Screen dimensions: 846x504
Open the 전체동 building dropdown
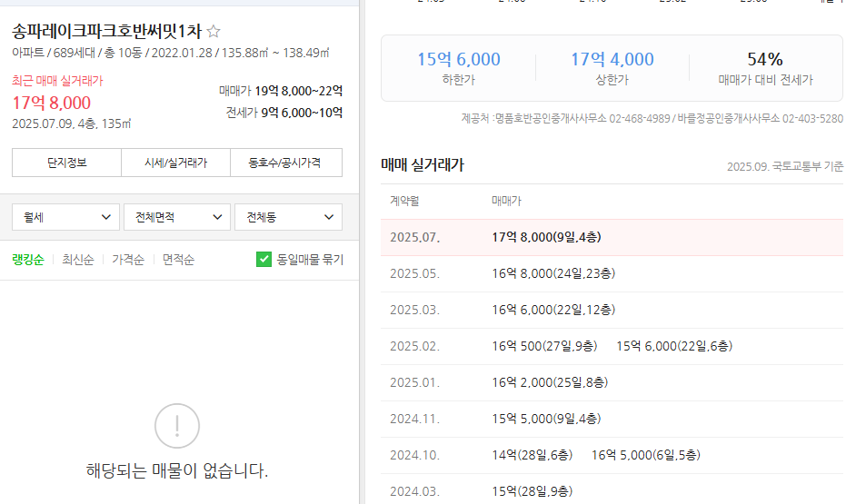tap(288, 217)
